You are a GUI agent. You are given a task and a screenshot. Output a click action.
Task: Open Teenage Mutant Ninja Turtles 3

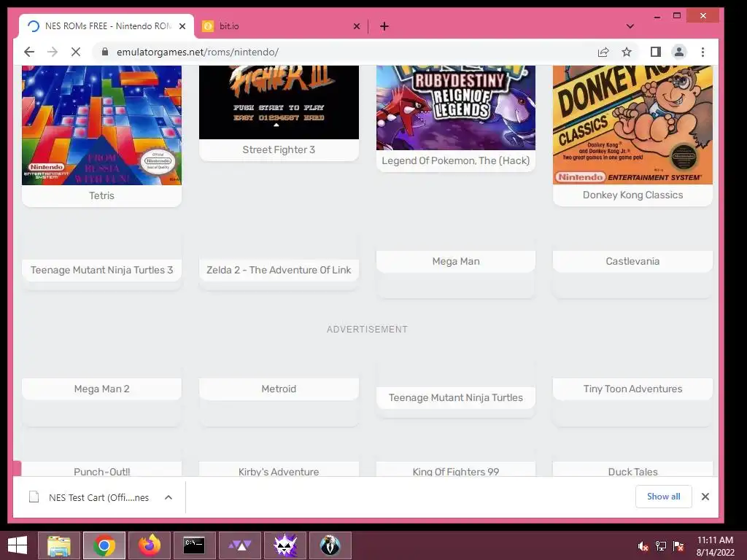101,270
